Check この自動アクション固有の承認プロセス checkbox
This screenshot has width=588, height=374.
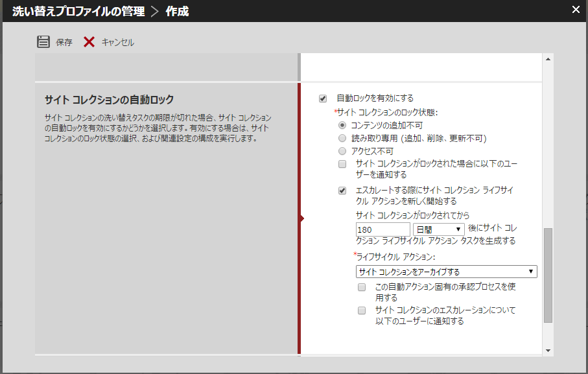click(362, 287)
